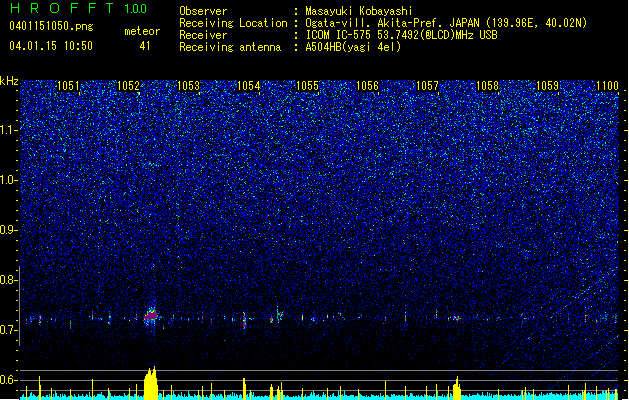Image resolution: width=629 pixels, height=400 pixels.
Task: Click the 1.1 kHz axis tick label
Action: 9,130
